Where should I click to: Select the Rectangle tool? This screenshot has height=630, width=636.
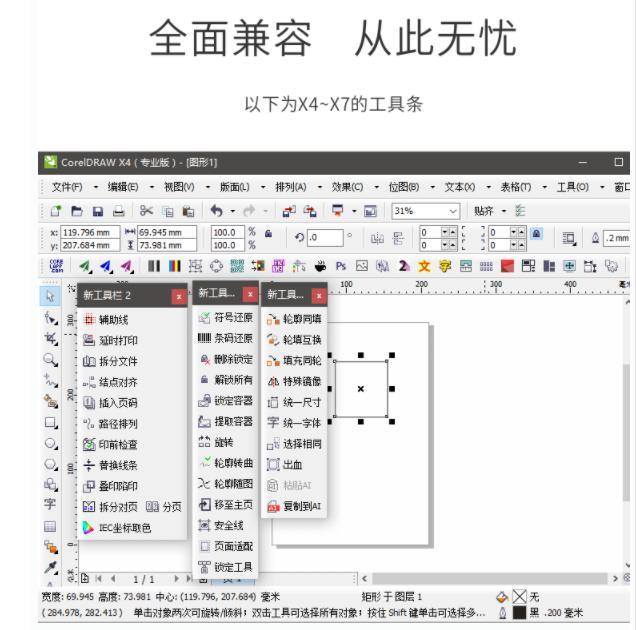point(51,422)
